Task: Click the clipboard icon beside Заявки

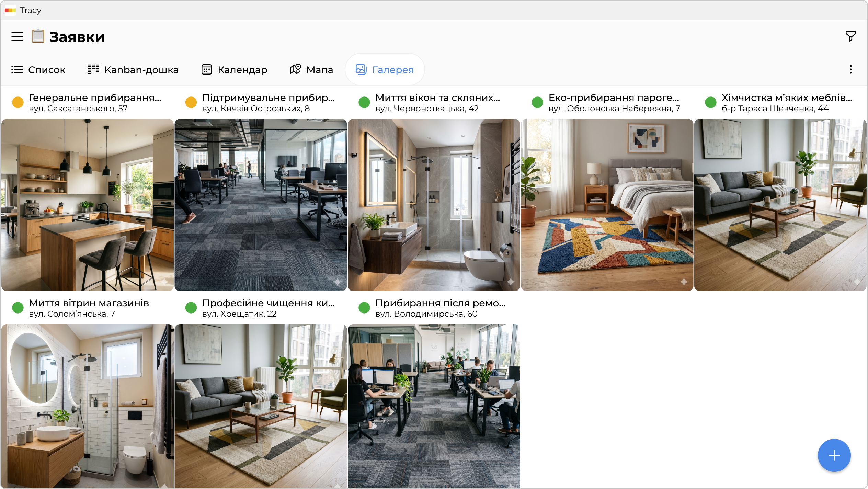Action: 38,36
